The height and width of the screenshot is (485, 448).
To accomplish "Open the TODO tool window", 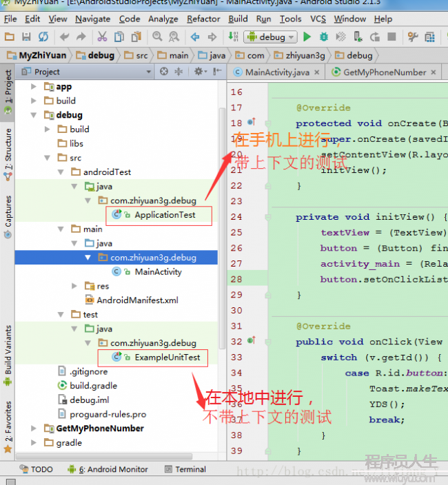I will point(37,470).
